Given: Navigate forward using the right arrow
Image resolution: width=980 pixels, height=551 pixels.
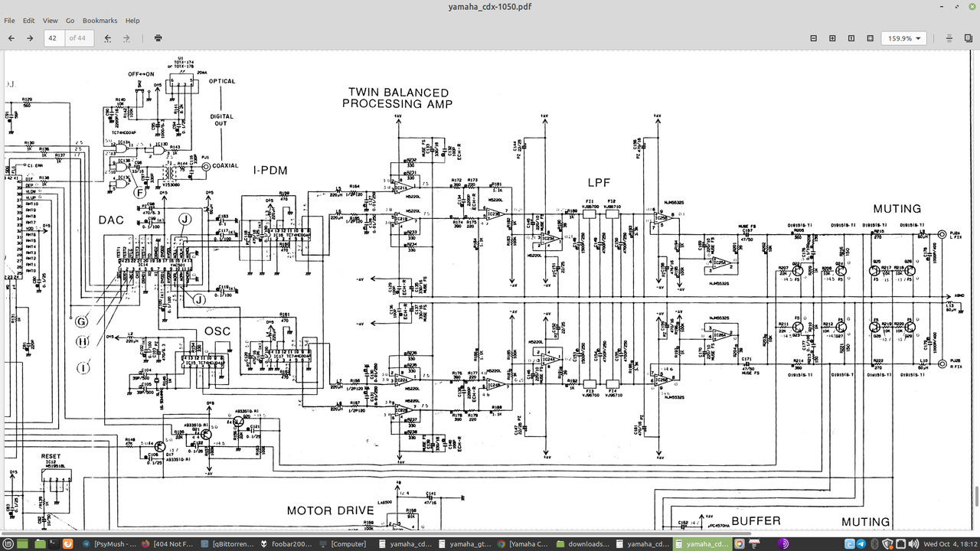Looking at the screenshot, I should click(x=29, y=37).
